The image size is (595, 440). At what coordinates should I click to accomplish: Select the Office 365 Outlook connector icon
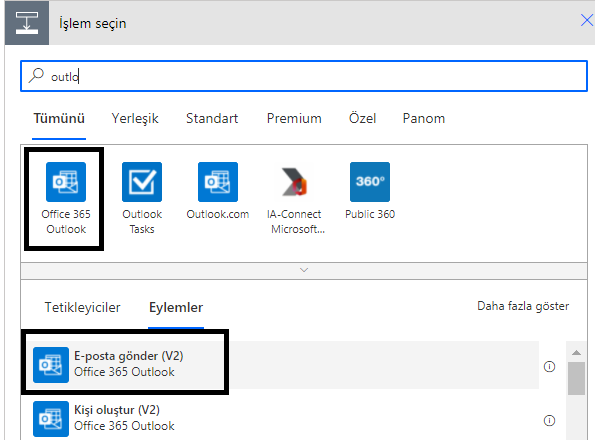coord(66,182)
